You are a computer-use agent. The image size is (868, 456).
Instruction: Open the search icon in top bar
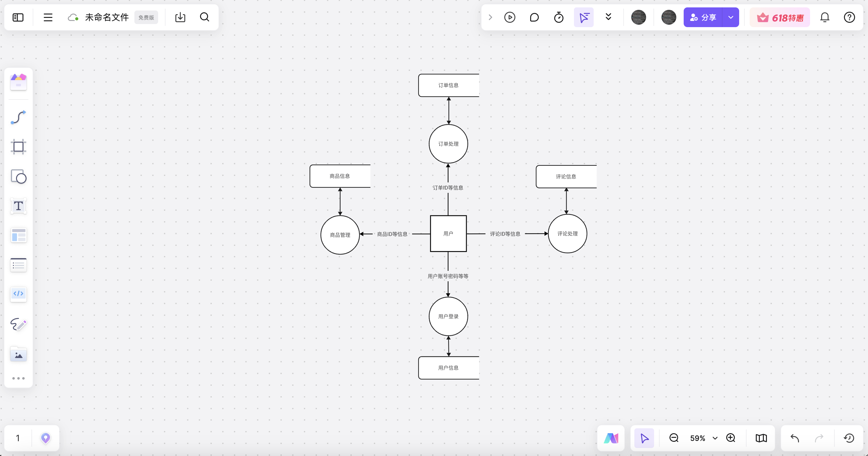point(205,17)
